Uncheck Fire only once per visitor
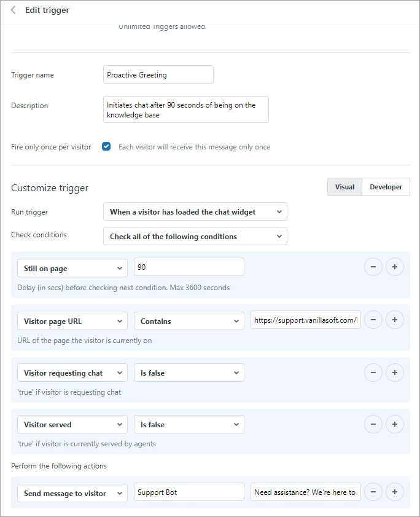420x517 pixels. point(106,147)
